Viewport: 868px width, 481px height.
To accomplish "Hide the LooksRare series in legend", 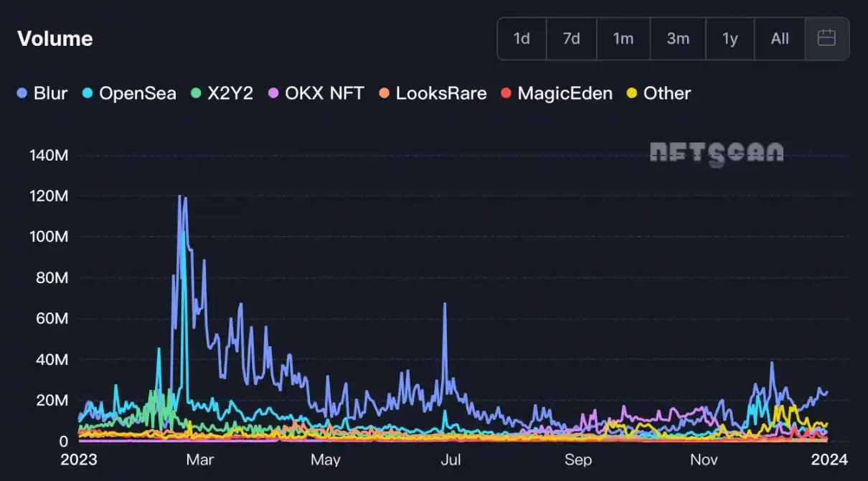I will [440, 93].
